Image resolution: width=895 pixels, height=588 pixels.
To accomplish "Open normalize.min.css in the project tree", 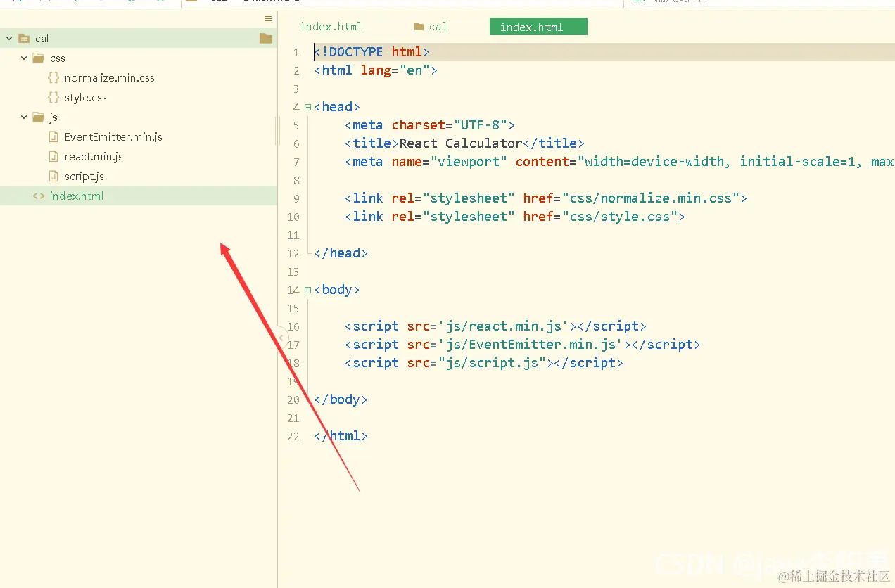I will point(109,78).
